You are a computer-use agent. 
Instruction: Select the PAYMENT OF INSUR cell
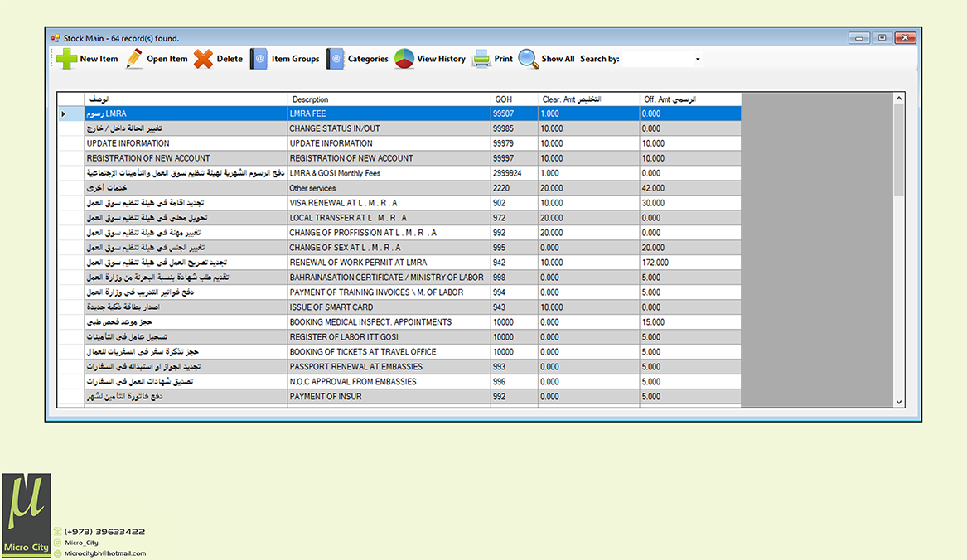point(389,397)
